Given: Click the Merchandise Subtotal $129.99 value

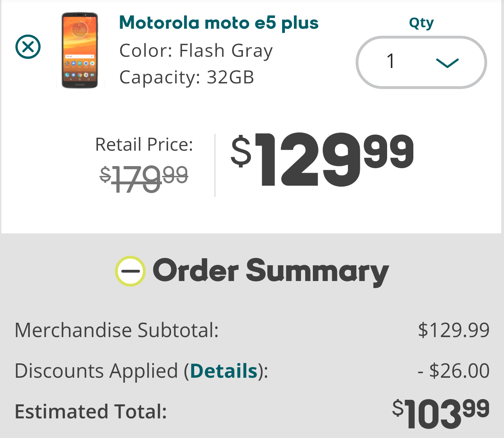Looking at the screenshot, I should click(x=454, y=330).
